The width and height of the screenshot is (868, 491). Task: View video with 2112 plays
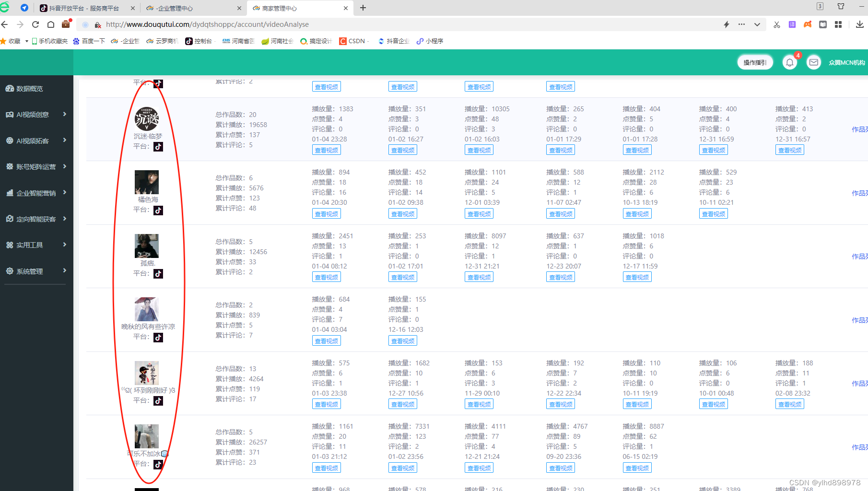point(637,214)
